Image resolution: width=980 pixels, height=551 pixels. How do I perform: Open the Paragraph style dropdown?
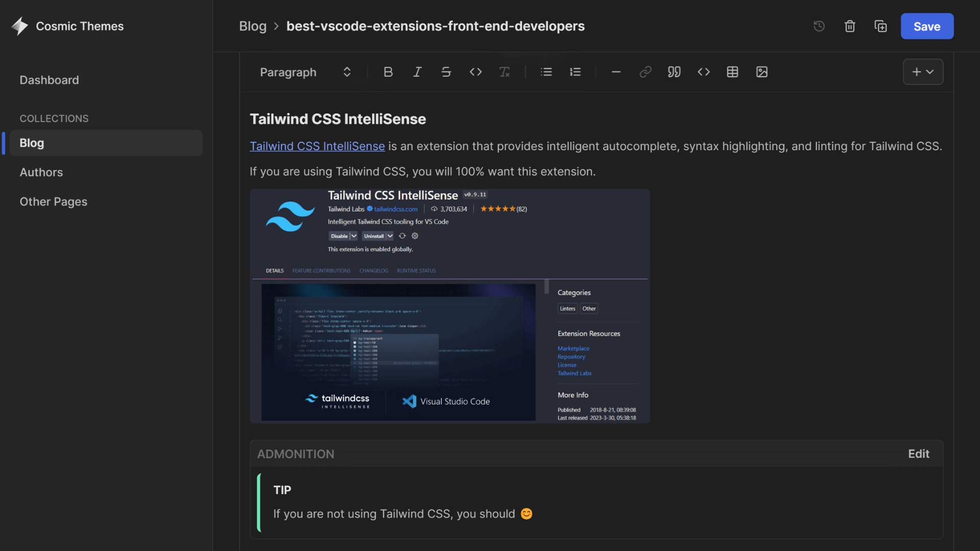pyautogui.click(x=305, y=72)
